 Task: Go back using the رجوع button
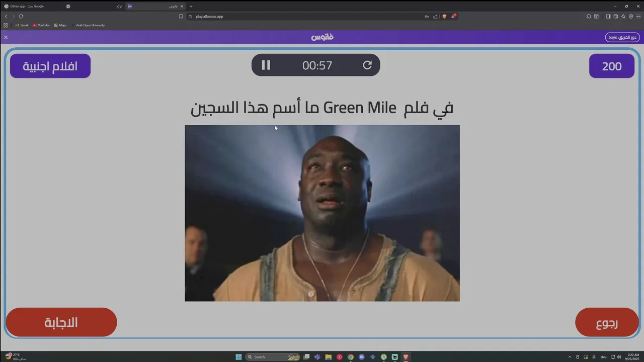coord(607,322)
